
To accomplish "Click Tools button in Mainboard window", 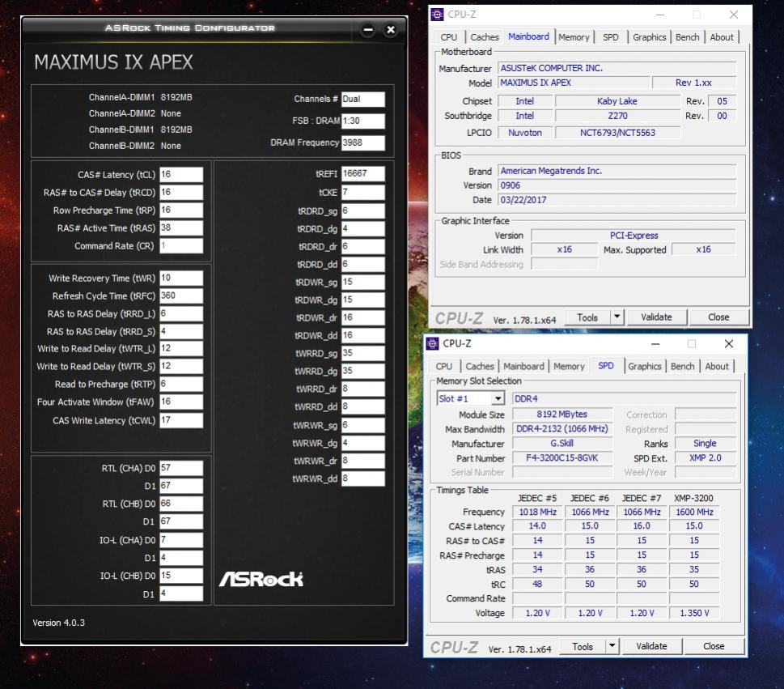I will (x=587, y=317).
